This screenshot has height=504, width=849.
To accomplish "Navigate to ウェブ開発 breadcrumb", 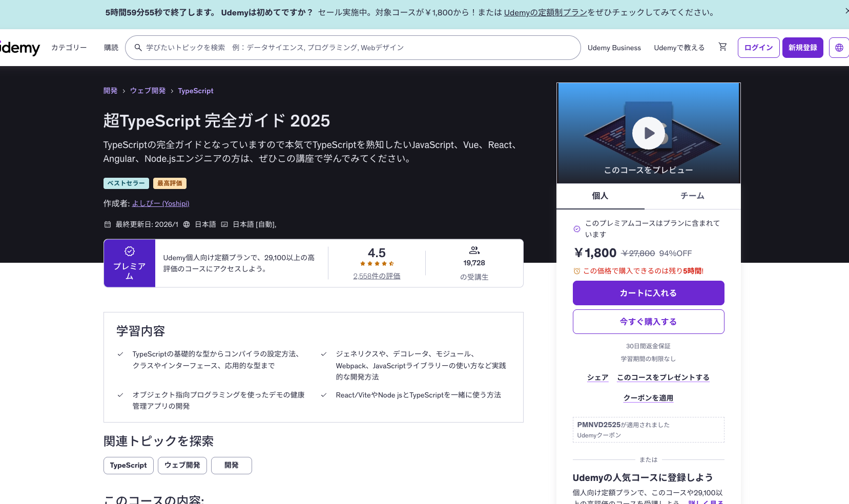I will tap(148, 90).
